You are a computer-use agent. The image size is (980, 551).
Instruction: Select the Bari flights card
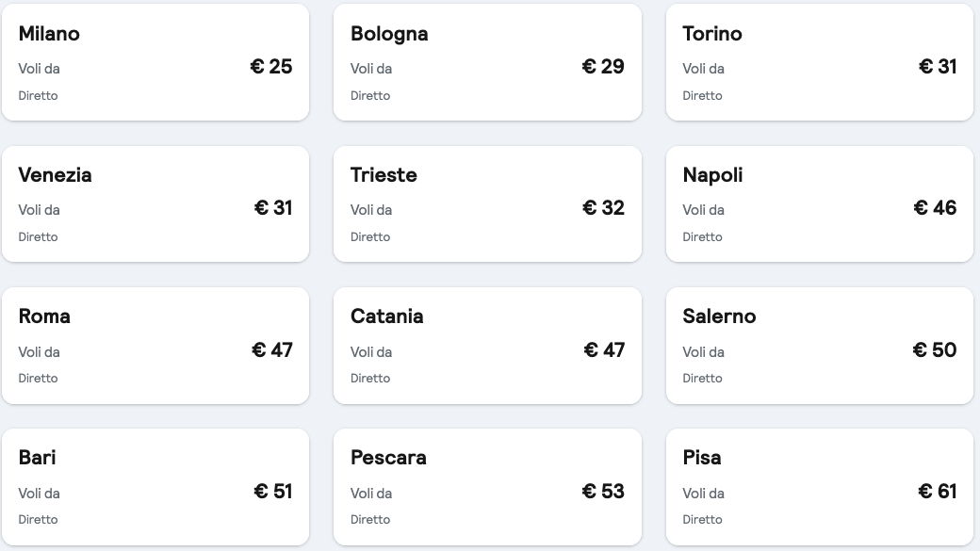[155, 487]
